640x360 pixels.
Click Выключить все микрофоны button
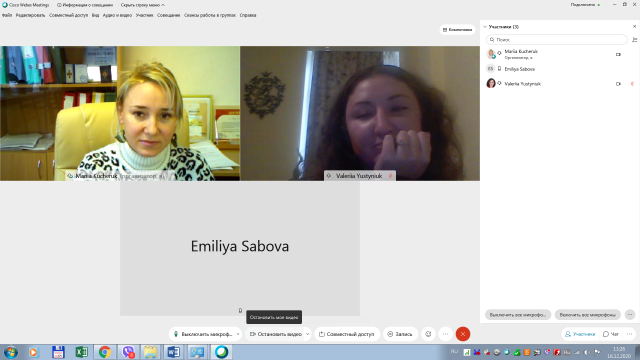[518, 315]
